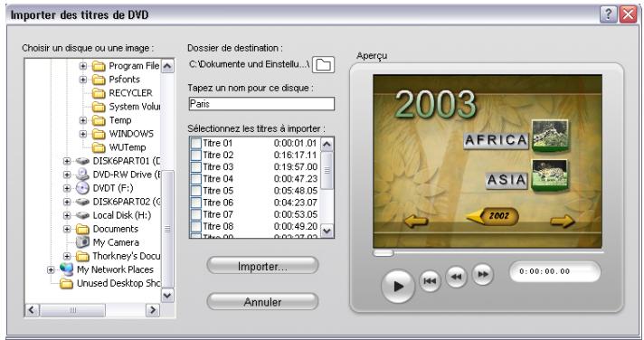Click the rewind button in preview

(x=456, y=277)
